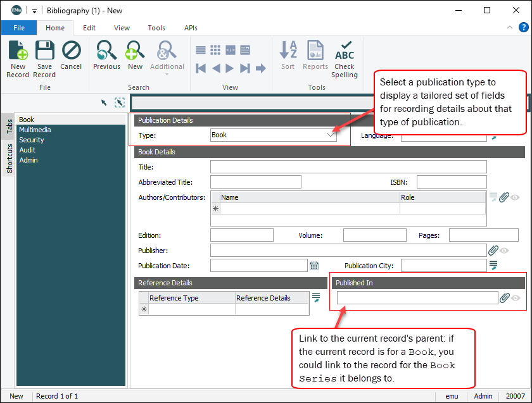Select the Multimedia tab in the sidebar
The height and width of the screenshot is (403, 532).
[x=35, y=130]
